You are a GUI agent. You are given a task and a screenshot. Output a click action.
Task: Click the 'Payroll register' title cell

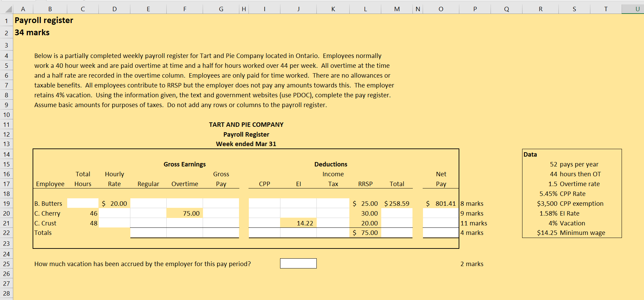point(44,20)
